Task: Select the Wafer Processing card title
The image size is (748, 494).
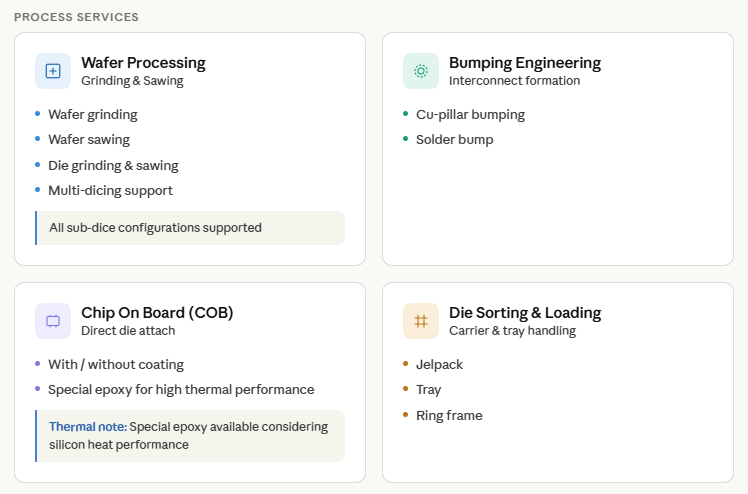Action: point(143,63)
